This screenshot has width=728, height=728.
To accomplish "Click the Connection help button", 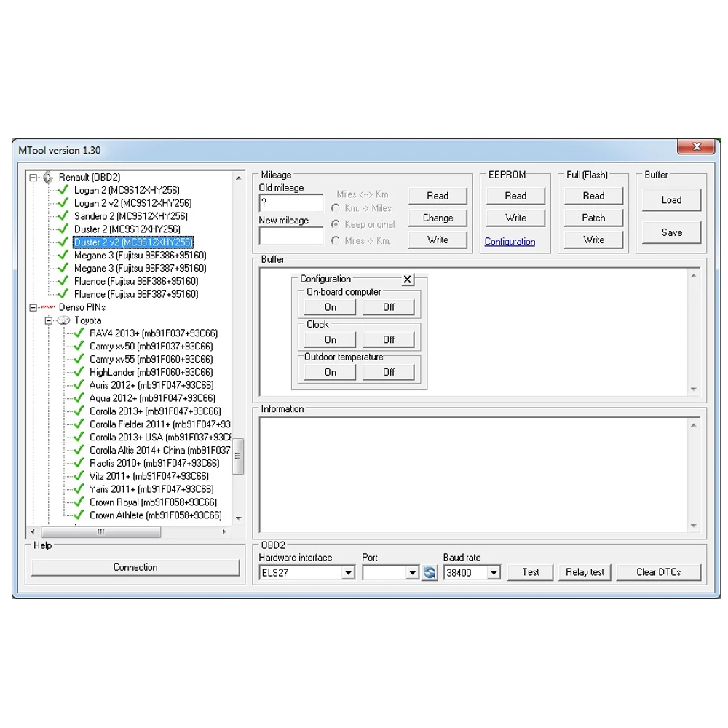I will pos(135,567).
